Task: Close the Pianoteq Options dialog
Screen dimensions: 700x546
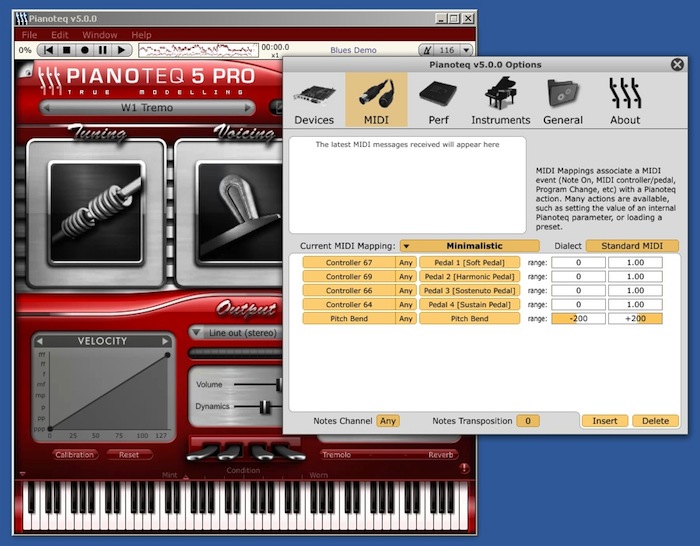Action: tap(677, 64)
